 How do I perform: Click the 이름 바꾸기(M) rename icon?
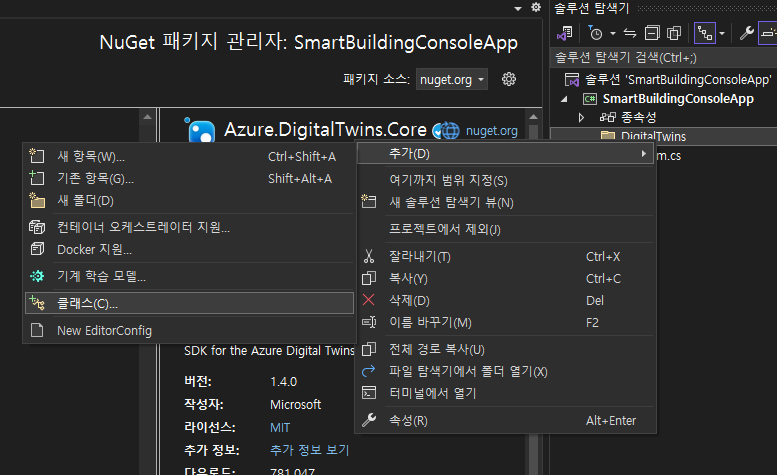(369, 322)
